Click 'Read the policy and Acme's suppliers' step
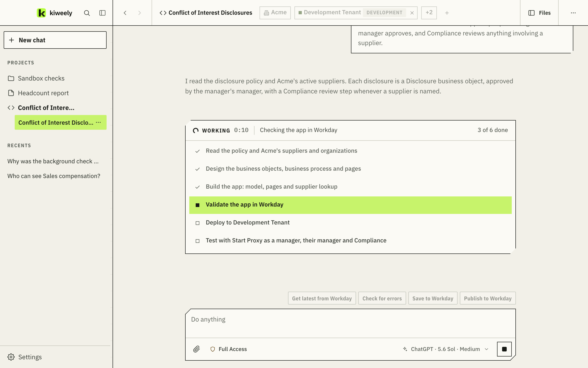 350,151
